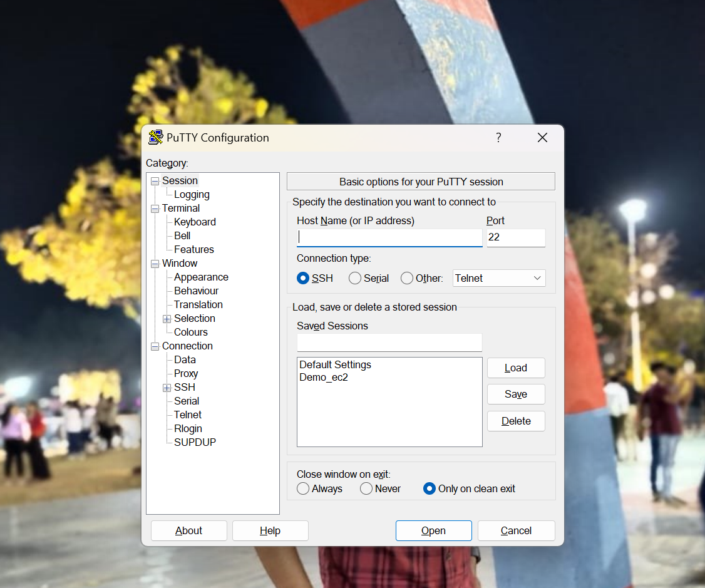Open the Proxy category
705x588 pixels.
coord(186,374)
